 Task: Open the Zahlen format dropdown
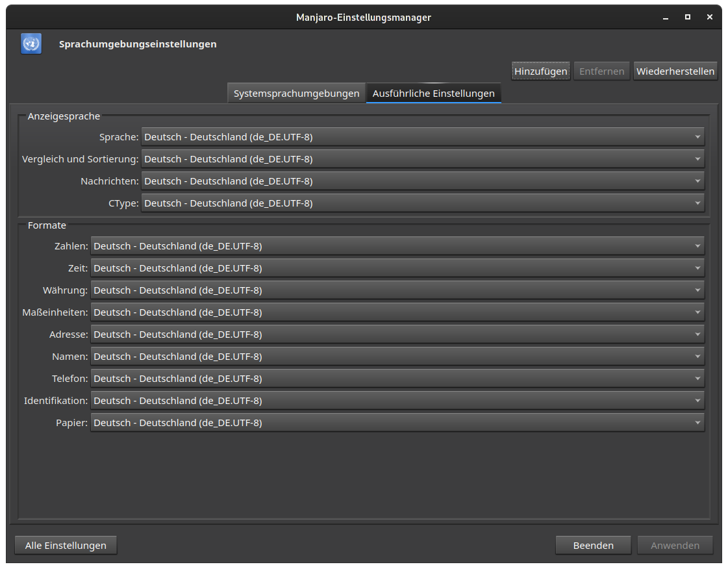397,246
